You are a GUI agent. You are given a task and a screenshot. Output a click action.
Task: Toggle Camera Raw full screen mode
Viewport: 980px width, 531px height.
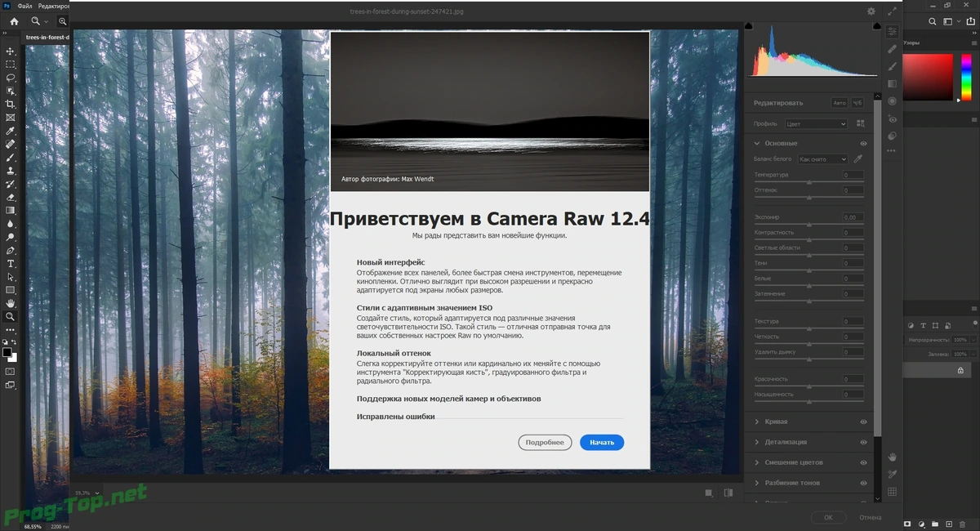892,11
